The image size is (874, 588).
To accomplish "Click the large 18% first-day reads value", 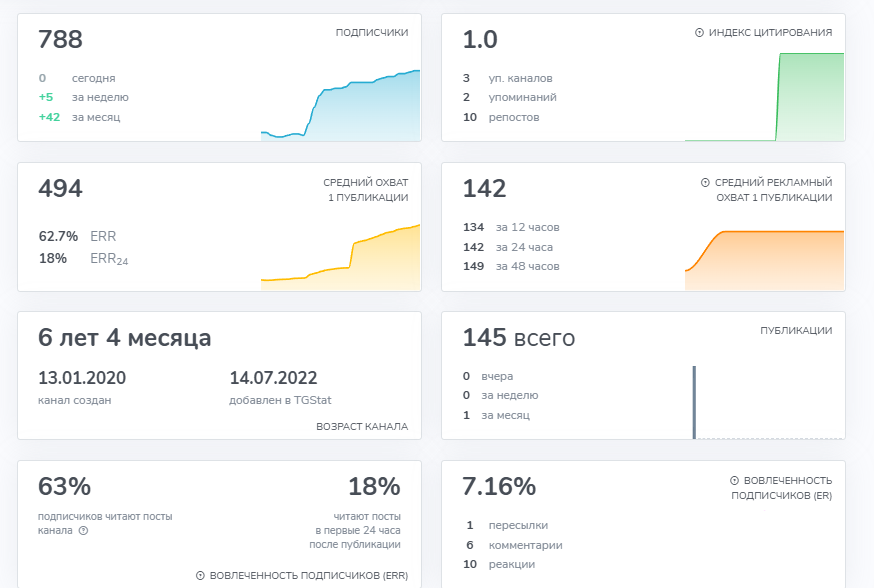I will click(374, 486).
